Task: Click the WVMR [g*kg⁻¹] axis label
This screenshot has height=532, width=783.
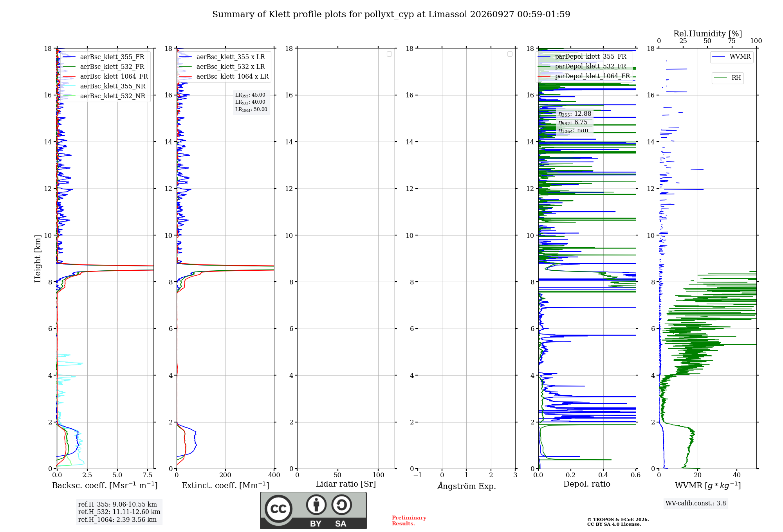Action: [708, 485]
